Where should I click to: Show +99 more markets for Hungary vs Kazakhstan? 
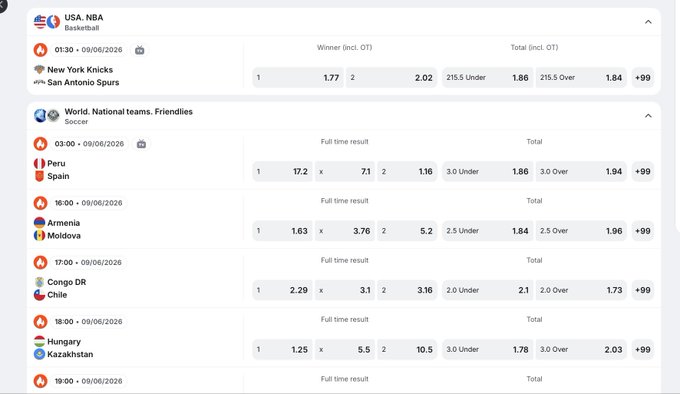click(643, 349)
